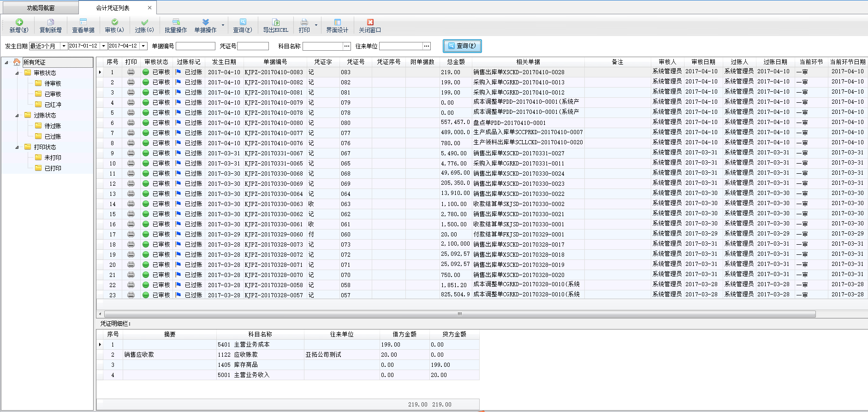Click the 过账 (G) posting icon
868x412 pixels.
point(144,22)
